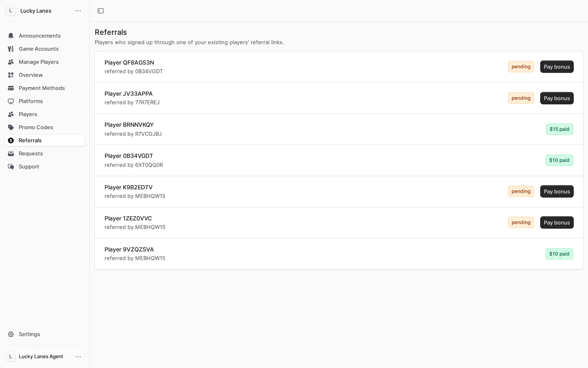The width and height of the screenshot is (588, 368).
Task: Click the Support chat icon
Action: pyautogui.click(x=11, y=167)
